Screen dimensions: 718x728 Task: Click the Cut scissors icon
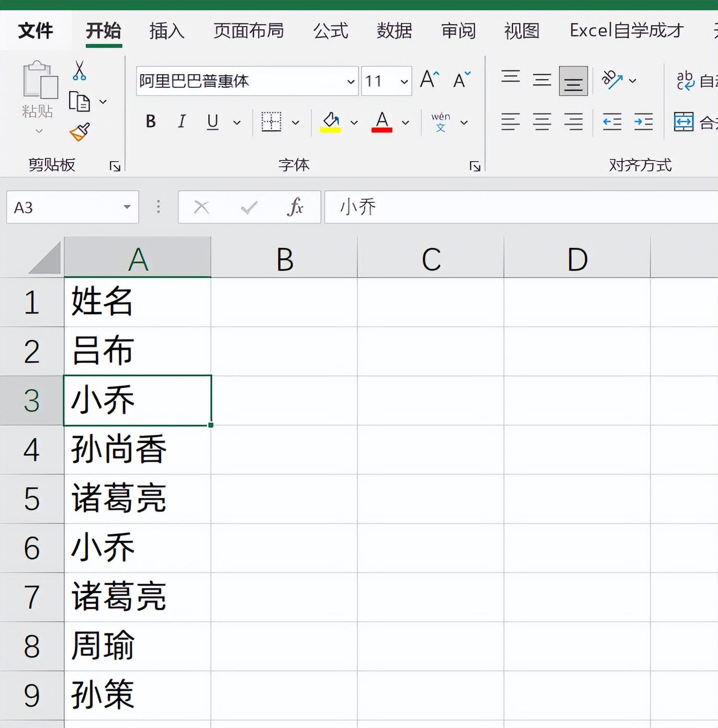tap(79, 70)
